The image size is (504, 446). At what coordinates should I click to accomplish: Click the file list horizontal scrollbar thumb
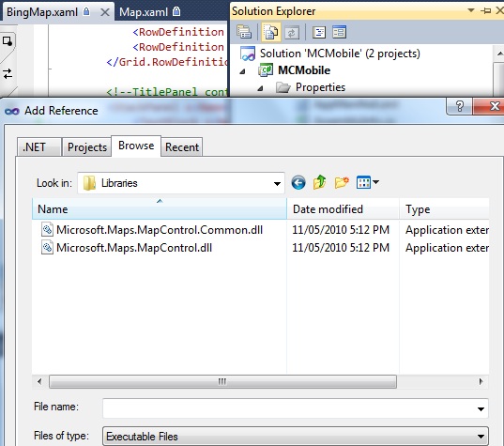pyautogui.click(x=222, y=382)
